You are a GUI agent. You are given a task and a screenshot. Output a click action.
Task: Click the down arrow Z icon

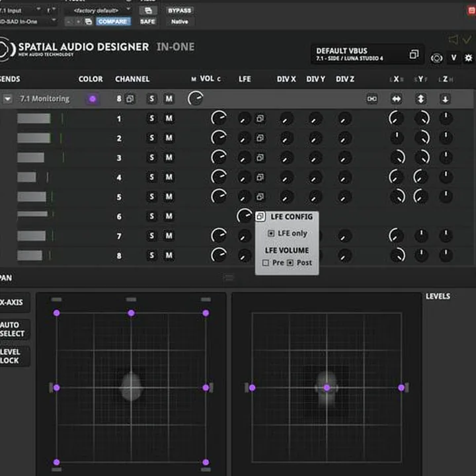point(445,99)
